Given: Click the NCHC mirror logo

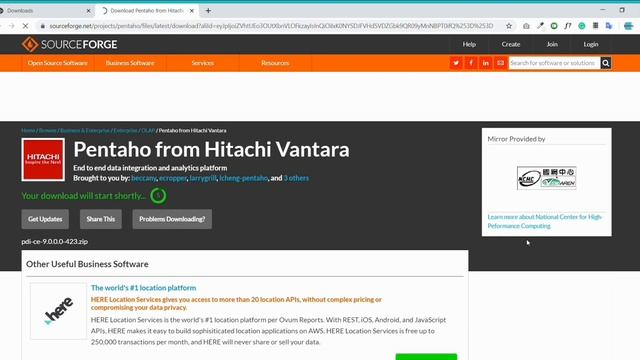Looking at the screenshot, I should pos(547,178).
